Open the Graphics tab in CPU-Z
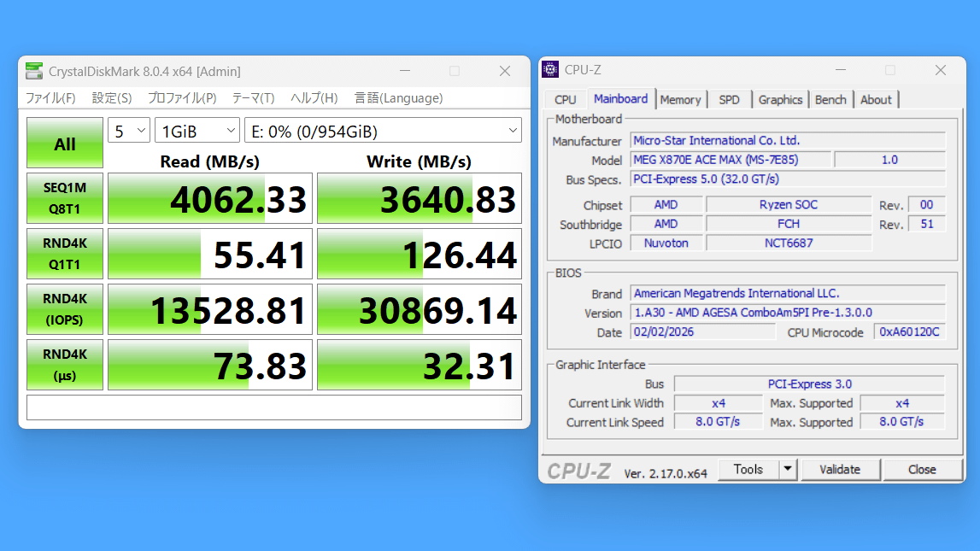 point(780,100)
